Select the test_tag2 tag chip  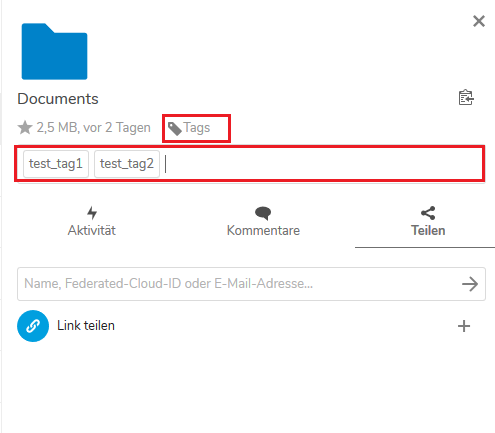tap(127, 164)
